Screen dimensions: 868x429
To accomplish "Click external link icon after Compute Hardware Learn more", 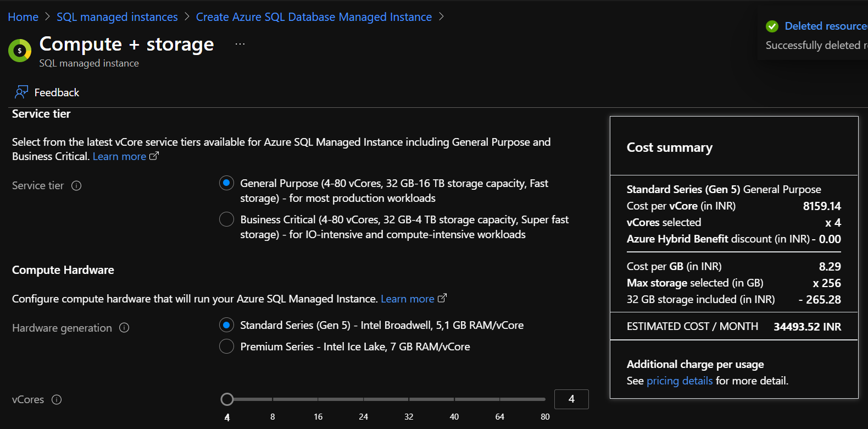I will pos(442,298).
